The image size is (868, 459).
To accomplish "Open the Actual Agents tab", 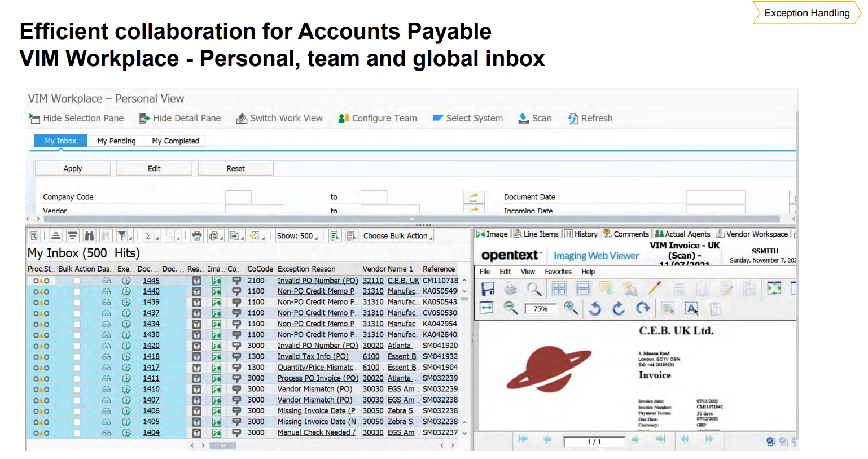I will (682, 234).
